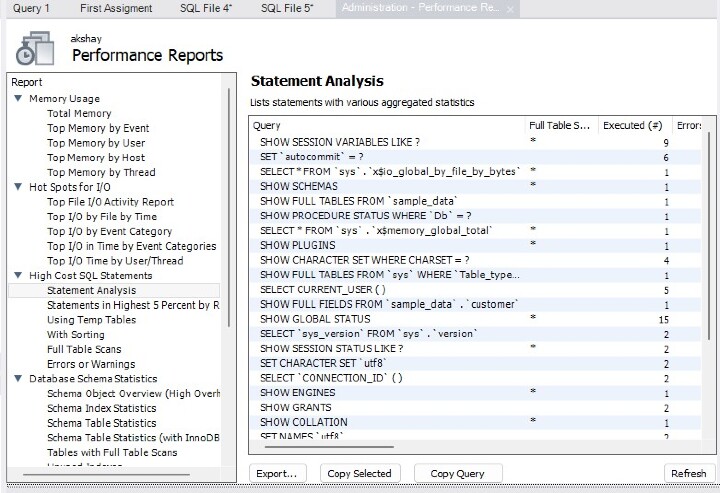
Task: Open the First Assigment tab
Action: pyautogui.click(x=116, y=9)
